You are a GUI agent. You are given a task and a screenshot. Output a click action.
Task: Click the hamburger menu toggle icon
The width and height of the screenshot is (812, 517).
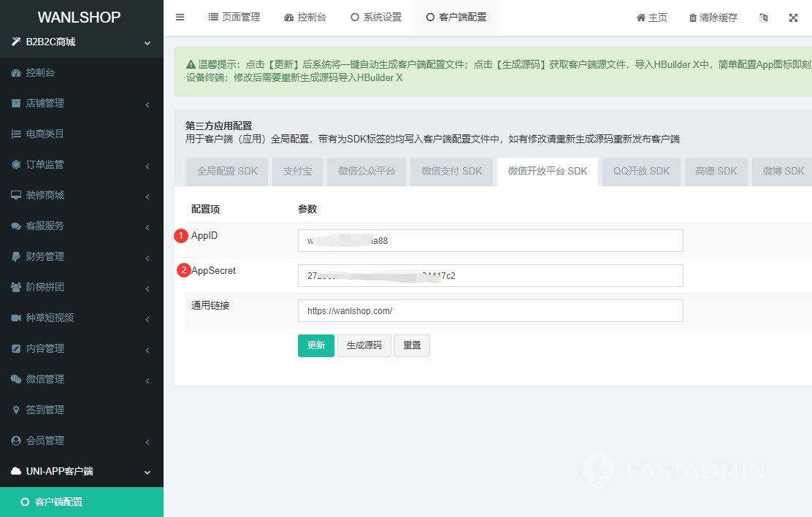[180, 17]
